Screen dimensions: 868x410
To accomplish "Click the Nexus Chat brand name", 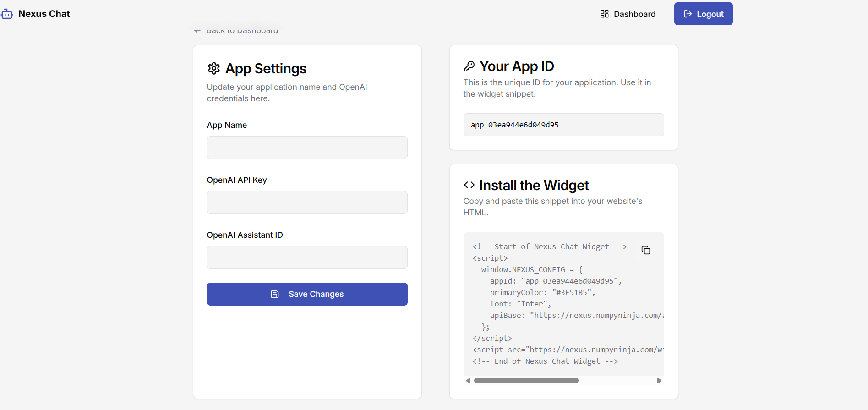I will pos(44,14).
